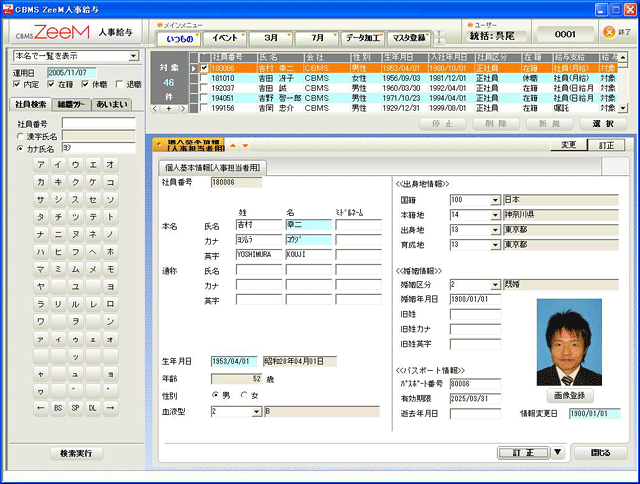Click the 検索実行 button
This screenshot has width=640, height=484.
click(76, 453)
